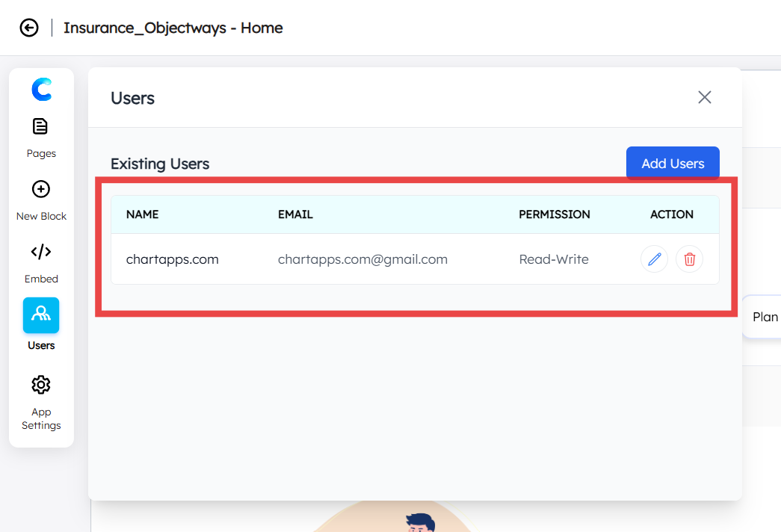Click the Add Users button
781x532 pixels.
coord(673,164)
